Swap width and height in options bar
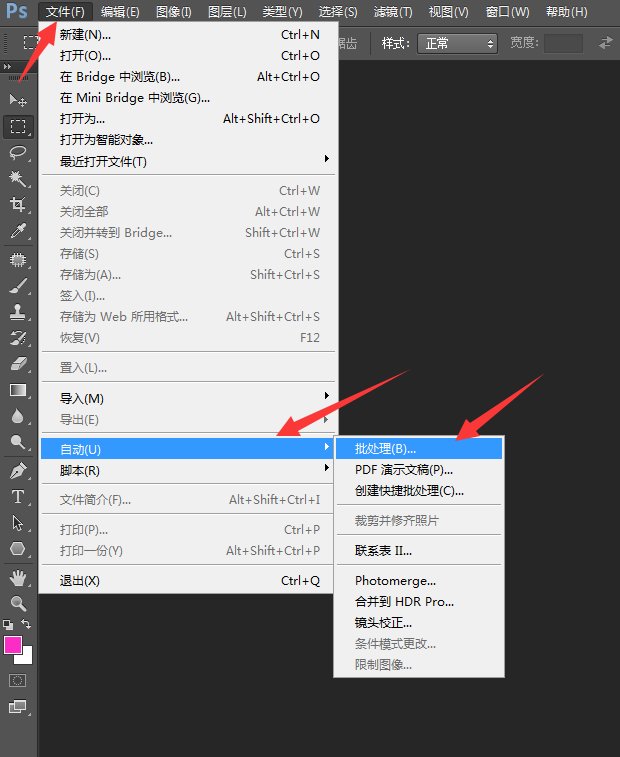This screenshot has height=757, width=620. pos(605,43)
